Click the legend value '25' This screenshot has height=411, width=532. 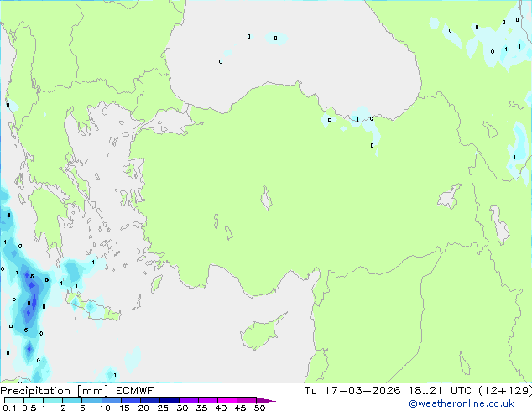coord(163,408)
